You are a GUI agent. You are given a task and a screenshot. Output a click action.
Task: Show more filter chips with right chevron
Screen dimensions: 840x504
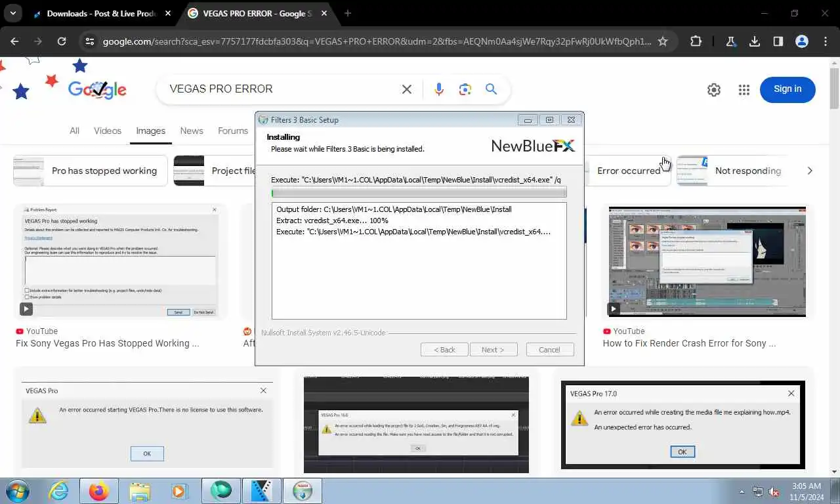(x=809, y=171)
